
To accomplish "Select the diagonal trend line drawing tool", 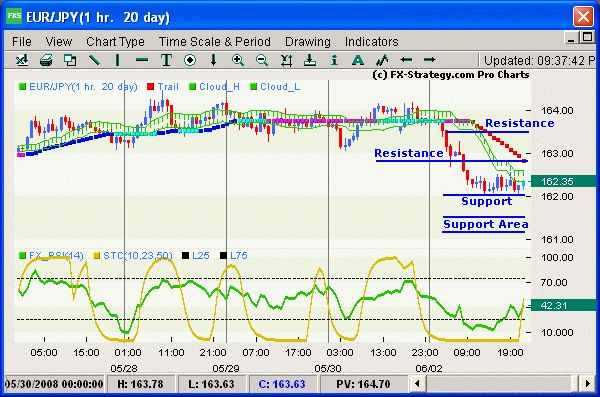I will [x=94, y=60].
